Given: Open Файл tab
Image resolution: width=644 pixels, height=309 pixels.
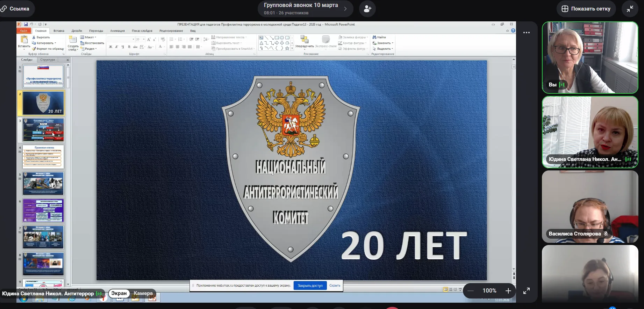Looking at the screenshot, I should 23,31.
